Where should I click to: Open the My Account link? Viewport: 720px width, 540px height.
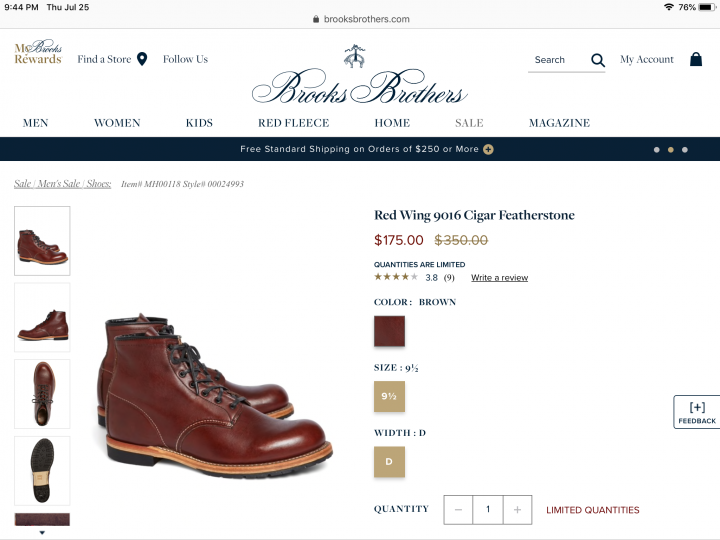[x=646, y=59]
